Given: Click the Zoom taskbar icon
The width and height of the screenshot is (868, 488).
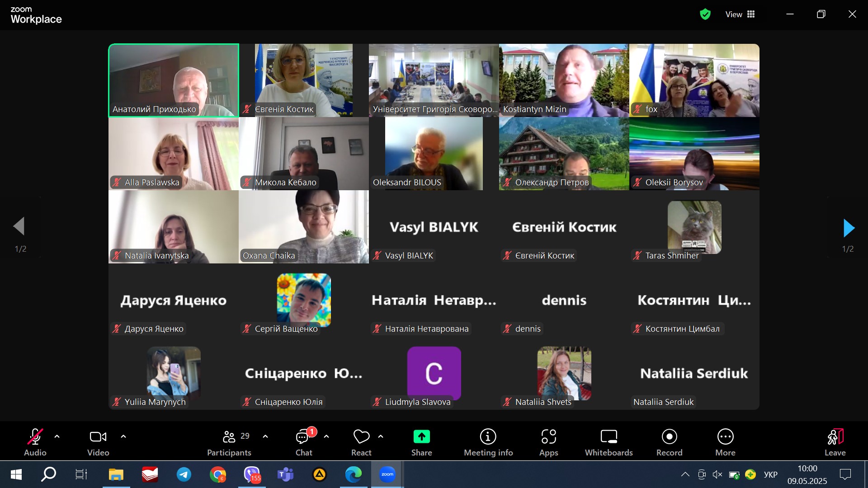Looking at the screenshot, I should coord(387,474).
